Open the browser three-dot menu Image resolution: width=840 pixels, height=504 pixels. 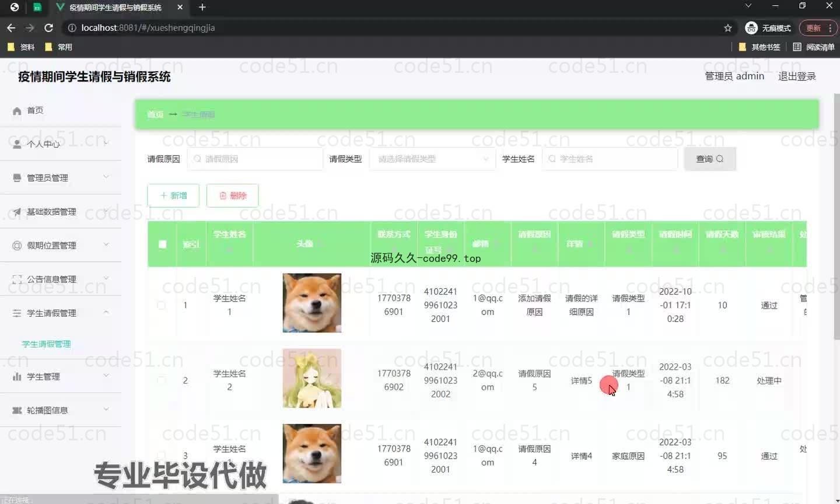tap(830, 27)
